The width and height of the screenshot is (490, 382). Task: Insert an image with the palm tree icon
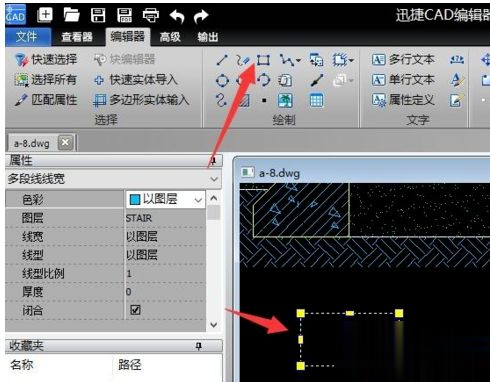coord(285,100)
